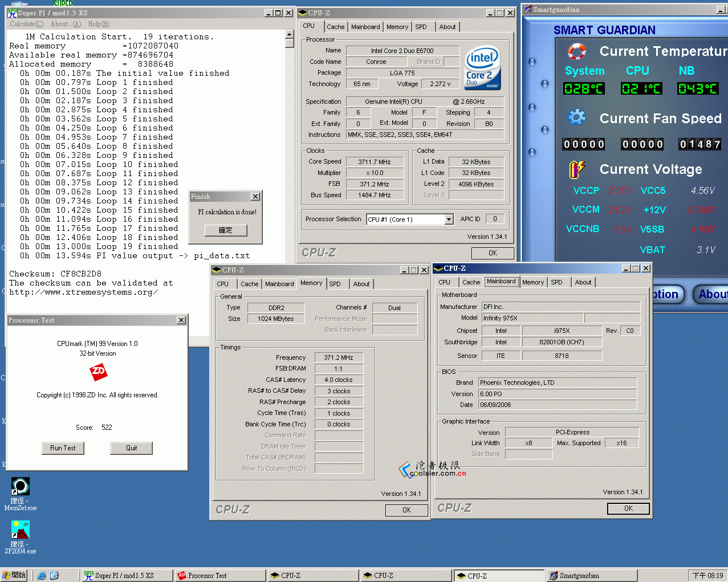Click Quit in Processor Test
The height and width of the screenshot is (582, 728).
click(x=132, y=448)
